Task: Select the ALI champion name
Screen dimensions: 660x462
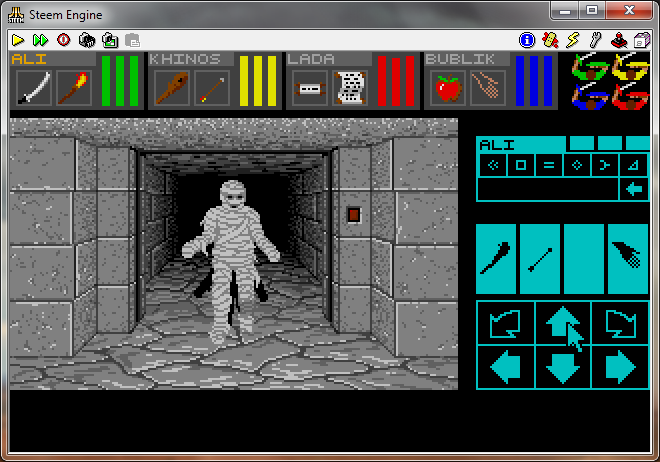Action: (x=29, y=59)
